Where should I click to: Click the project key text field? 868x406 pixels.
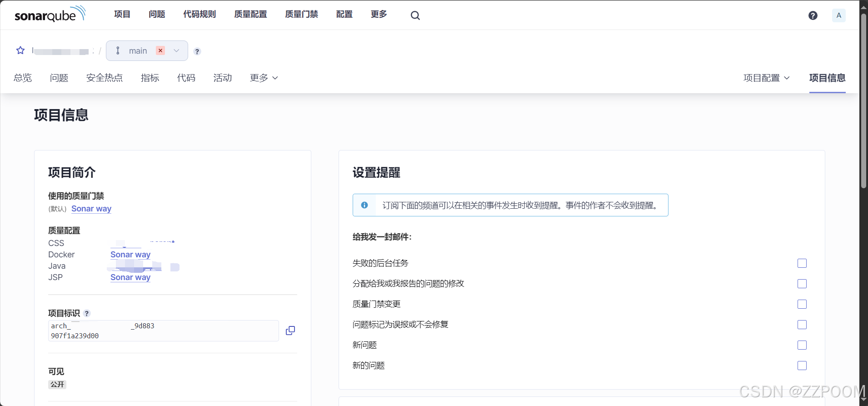point(164,331)
